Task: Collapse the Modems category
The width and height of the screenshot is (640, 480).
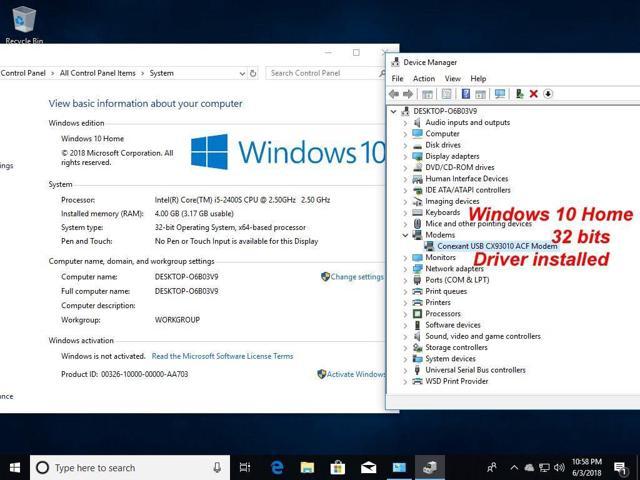Action: [x=405, y=235]
